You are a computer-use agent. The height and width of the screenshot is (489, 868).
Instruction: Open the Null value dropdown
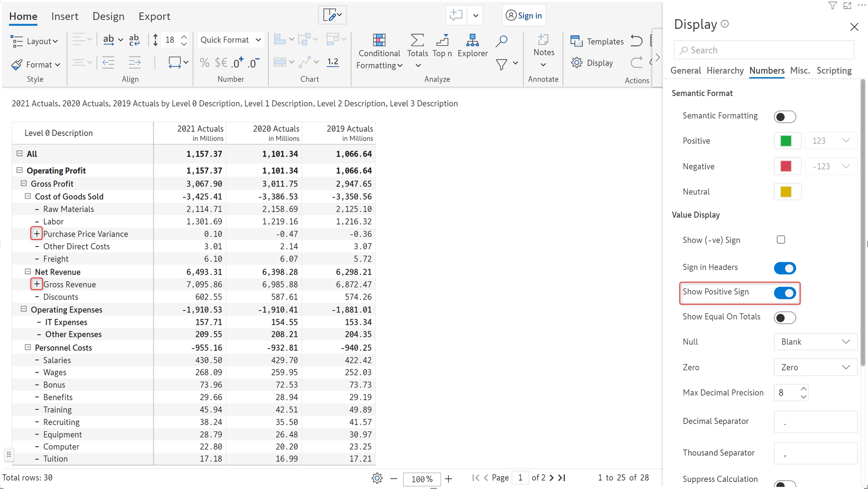(x=815, y=342)
